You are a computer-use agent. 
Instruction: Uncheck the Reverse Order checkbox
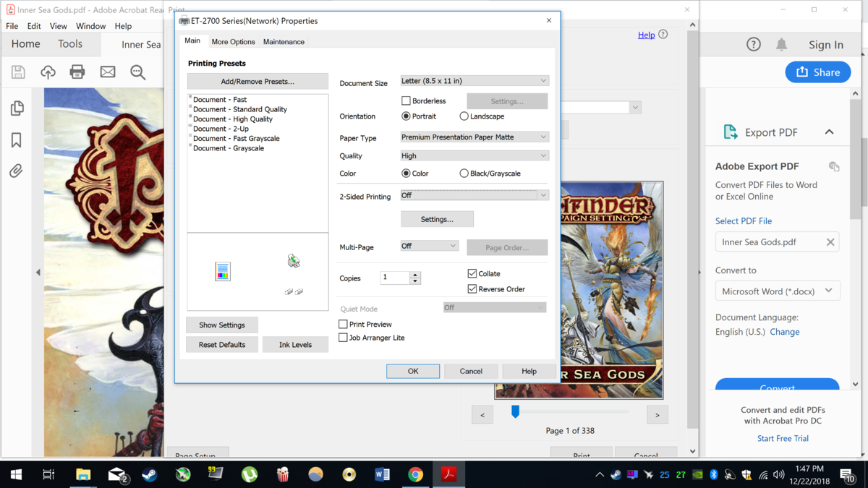pyautogui.click(x=472, y=289)
